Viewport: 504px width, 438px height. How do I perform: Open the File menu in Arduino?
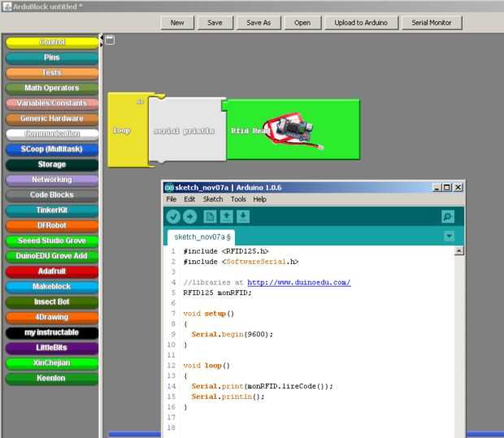172,199
